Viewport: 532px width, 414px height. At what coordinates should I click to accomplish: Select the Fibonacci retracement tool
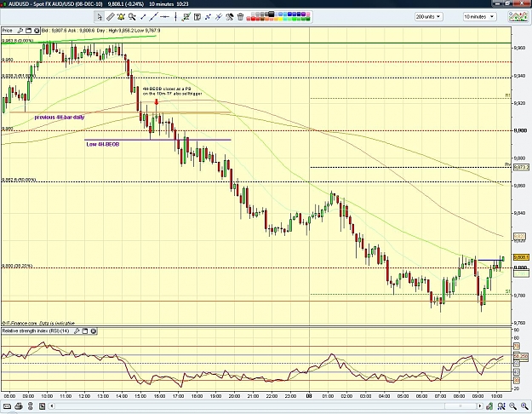186,17
